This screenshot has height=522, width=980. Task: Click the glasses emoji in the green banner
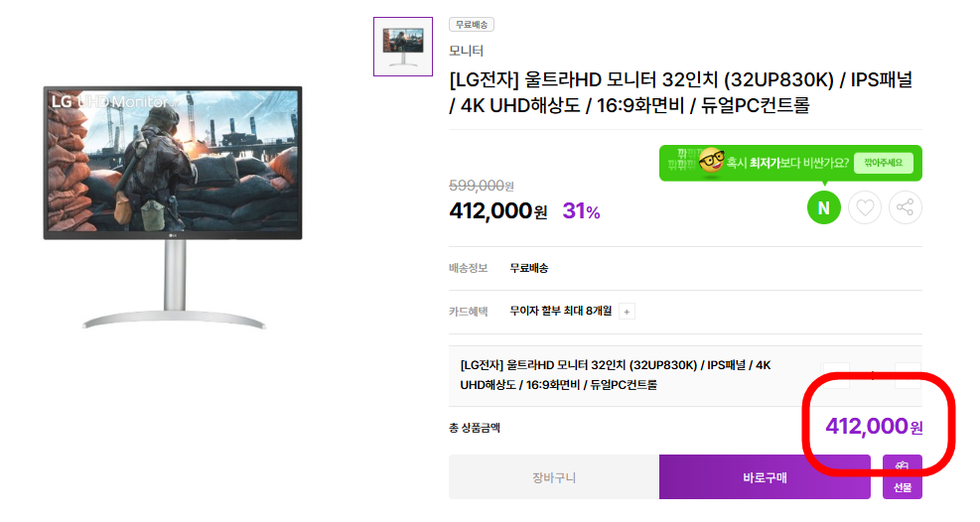pos(711,162)
